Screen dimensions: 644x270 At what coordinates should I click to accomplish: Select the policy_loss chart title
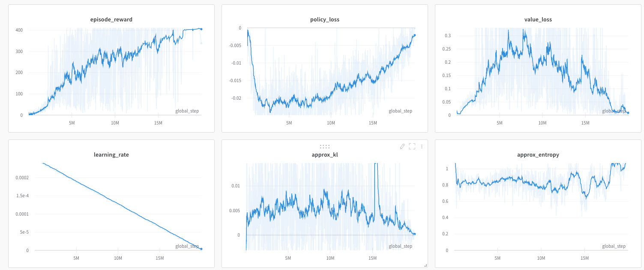pyautogui.click(x=324, y=19)
